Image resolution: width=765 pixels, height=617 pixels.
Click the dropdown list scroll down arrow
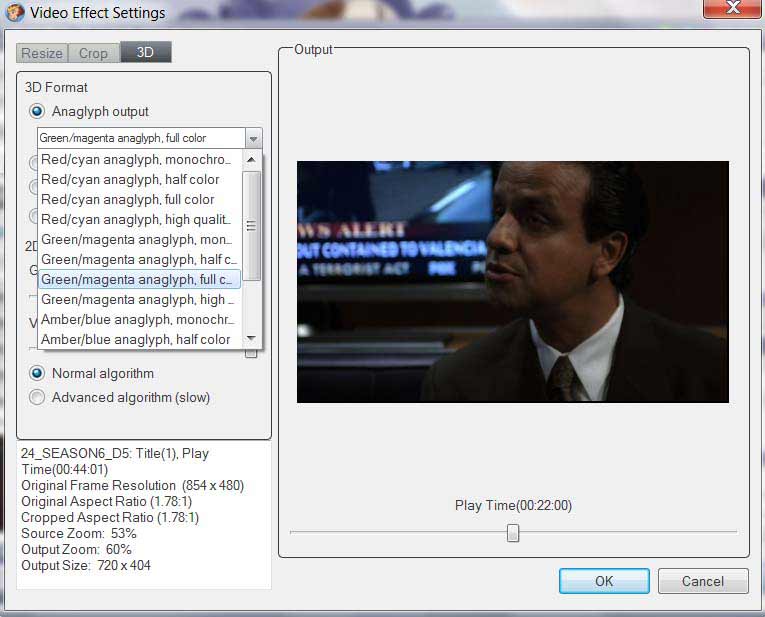pos(251,338)
